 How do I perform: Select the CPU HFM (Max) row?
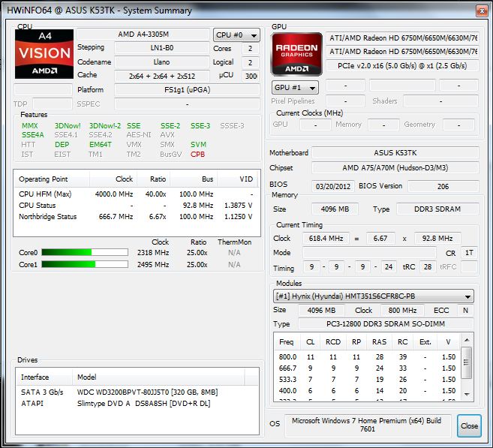pyautogui.click(x=137, y=194)
